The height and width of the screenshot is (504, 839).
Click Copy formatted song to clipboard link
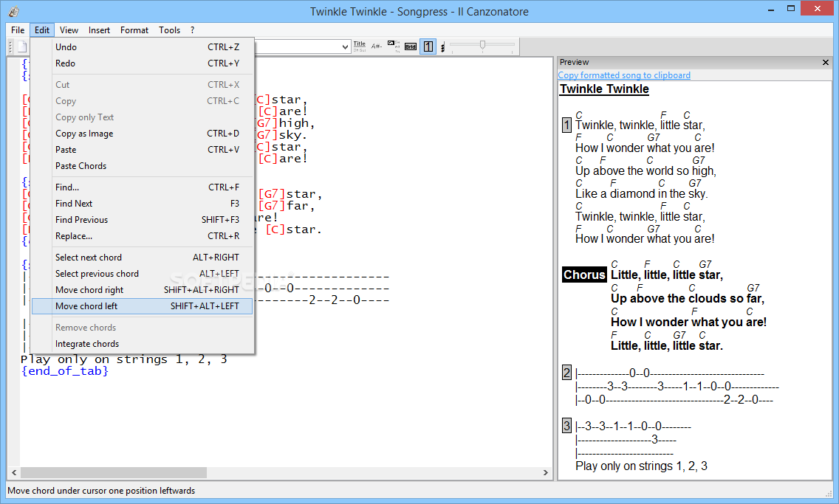624,75
